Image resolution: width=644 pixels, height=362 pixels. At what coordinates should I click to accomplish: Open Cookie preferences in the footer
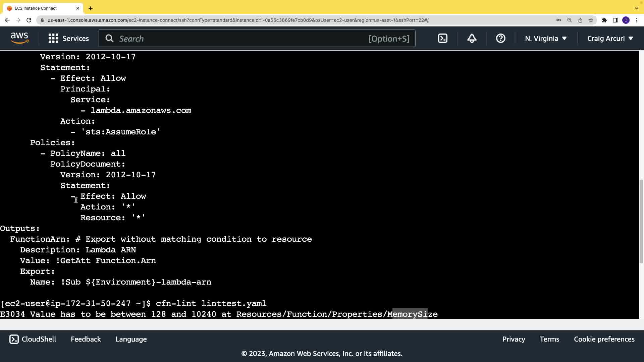point(604,339)
